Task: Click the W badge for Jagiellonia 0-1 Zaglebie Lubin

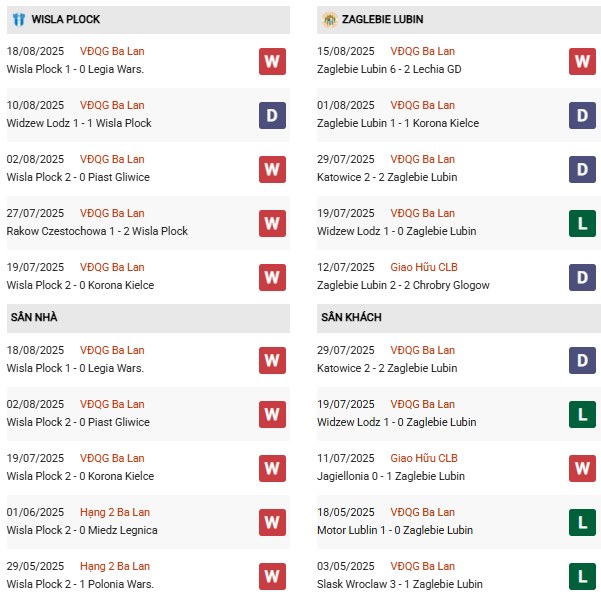Action: point(582,468)
